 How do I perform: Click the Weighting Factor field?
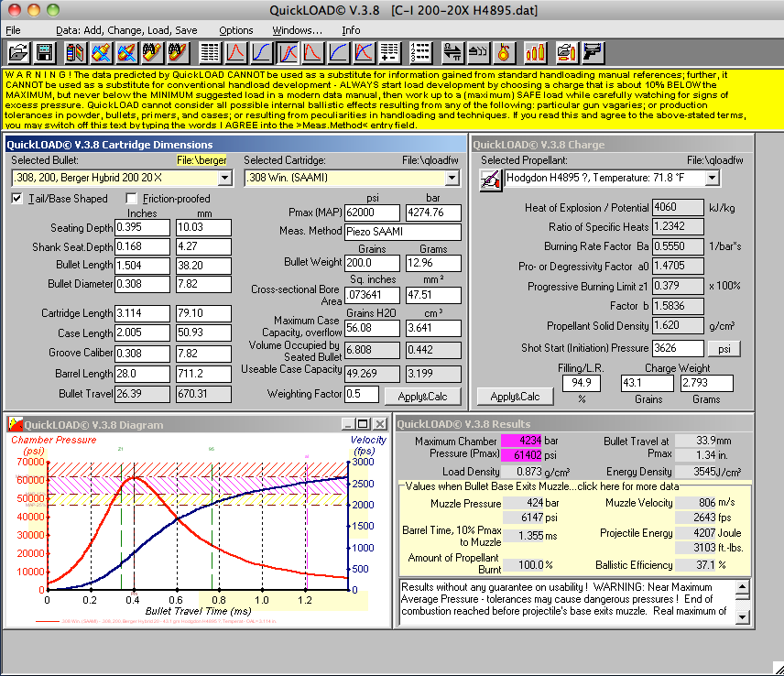362,394
